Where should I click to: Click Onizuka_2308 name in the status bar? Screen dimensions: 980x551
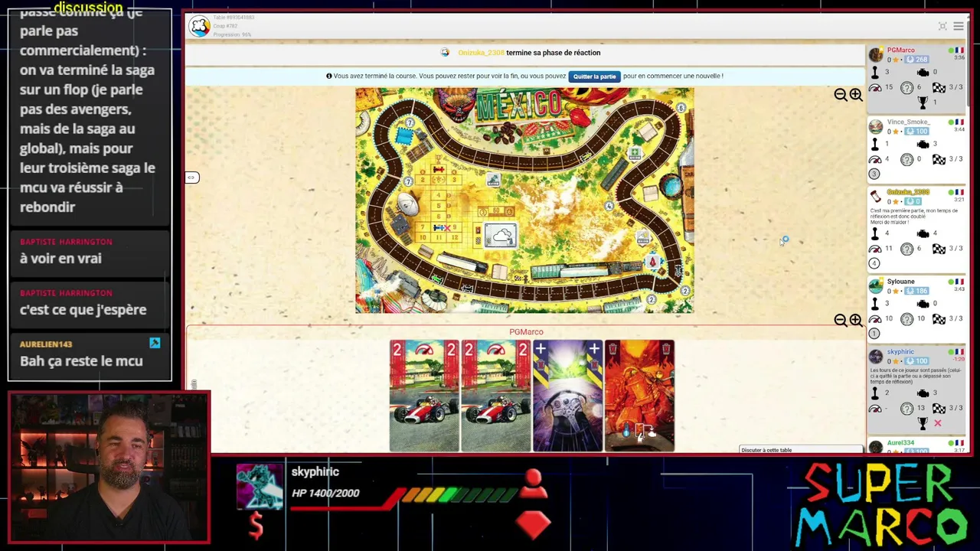pyautogui.click(x=481, y=53)
